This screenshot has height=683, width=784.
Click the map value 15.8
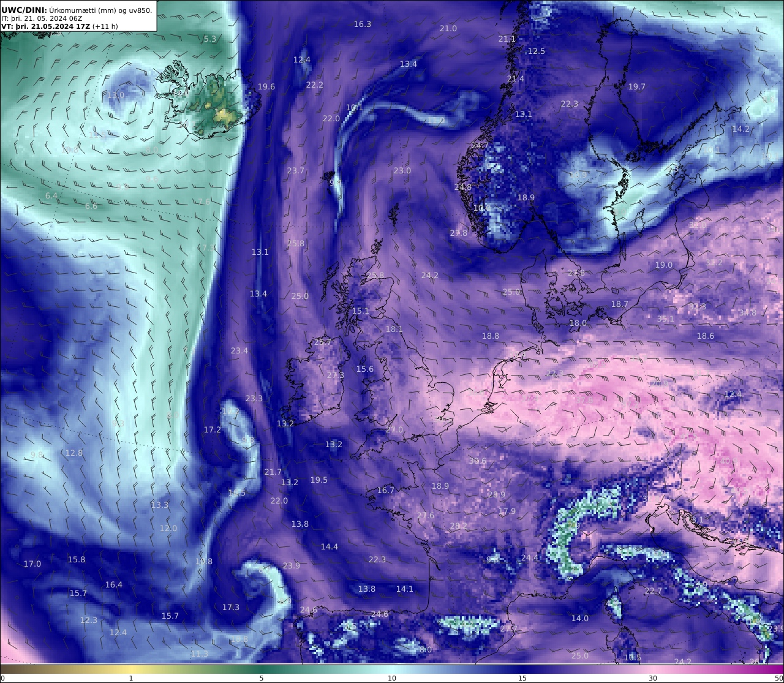coord(77,560)
